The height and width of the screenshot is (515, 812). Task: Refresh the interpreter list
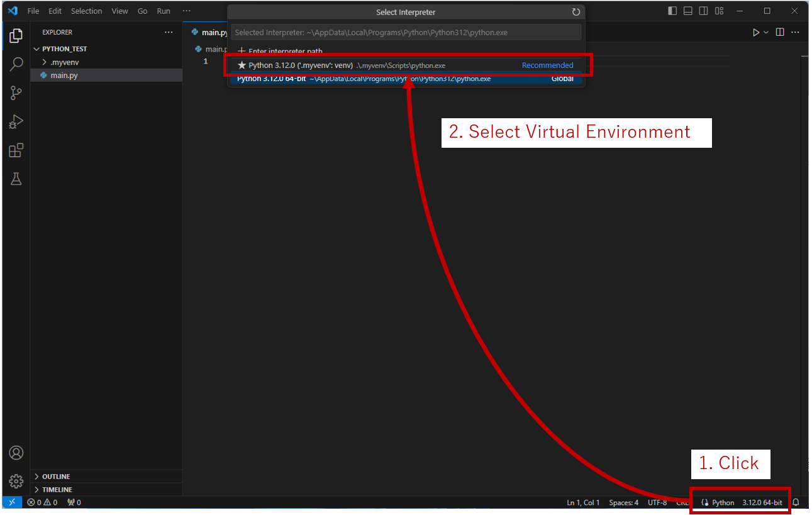point(576,12)
